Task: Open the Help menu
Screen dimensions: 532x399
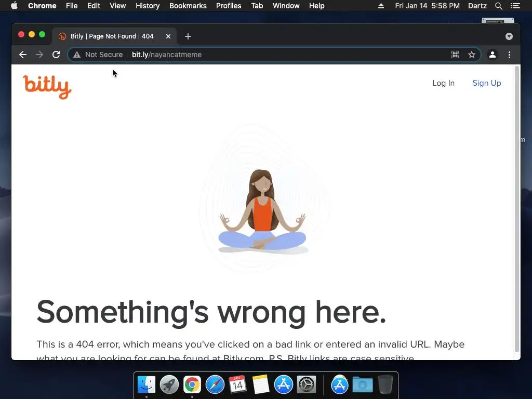Action: tap(316, 6)
